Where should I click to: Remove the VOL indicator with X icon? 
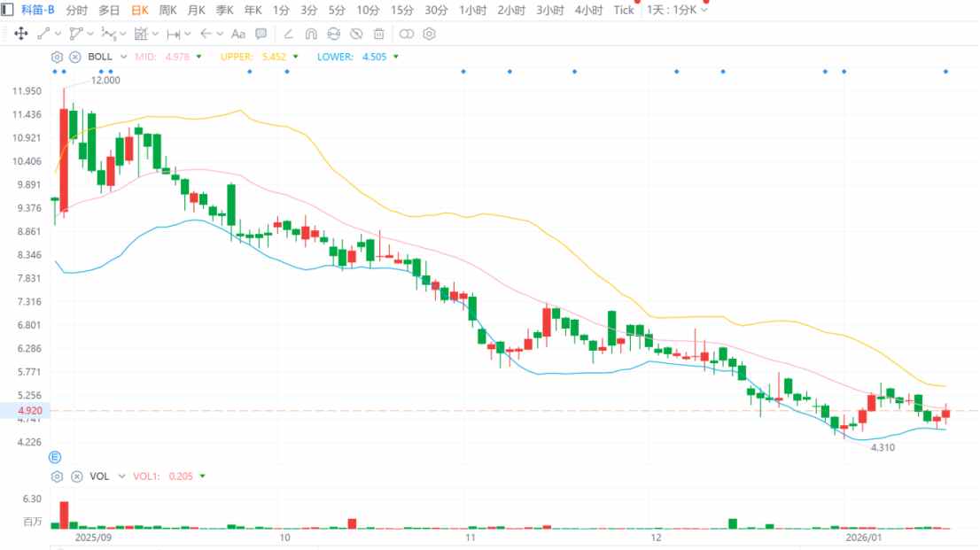tap(74, 476)
